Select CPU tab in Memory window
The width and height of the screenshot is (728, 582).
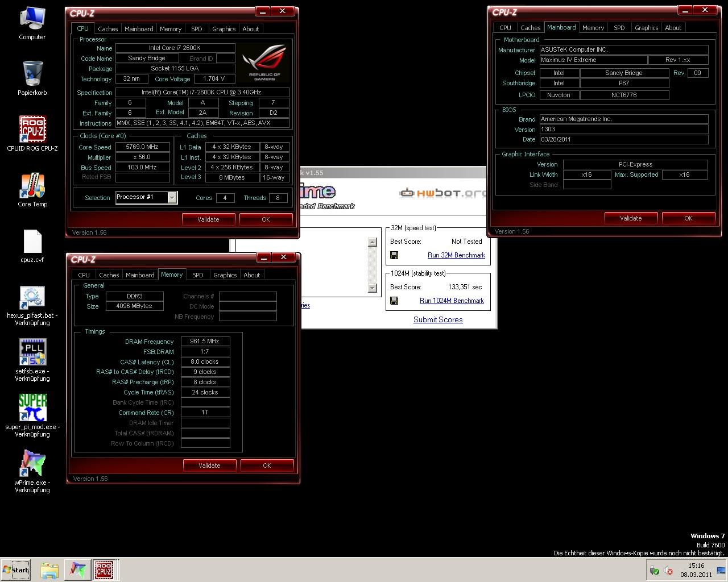pos(84,275)
